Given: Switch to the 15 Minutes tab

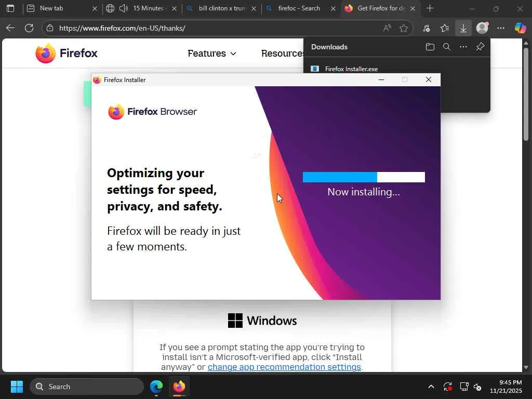Looking at the screenshot, I should [x=148, y=8].
